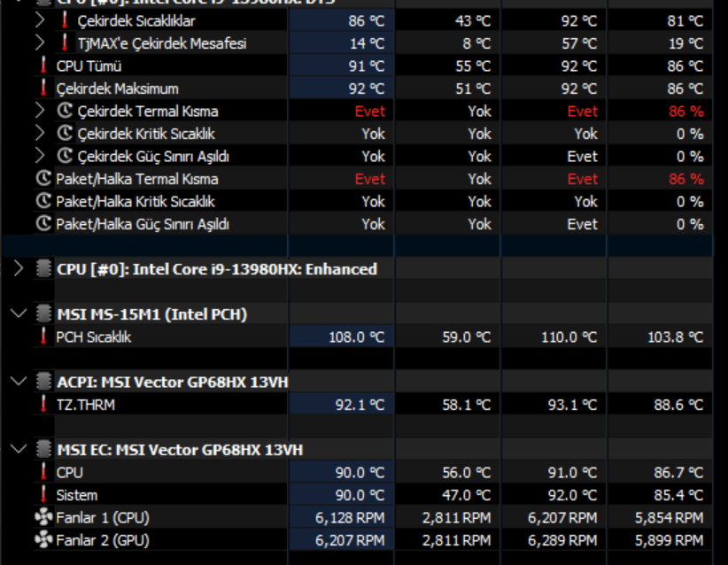Click thermometer icon beside Sistem
Image resolution: width=728 pixels, height=565 pixels.
[43, 494]
